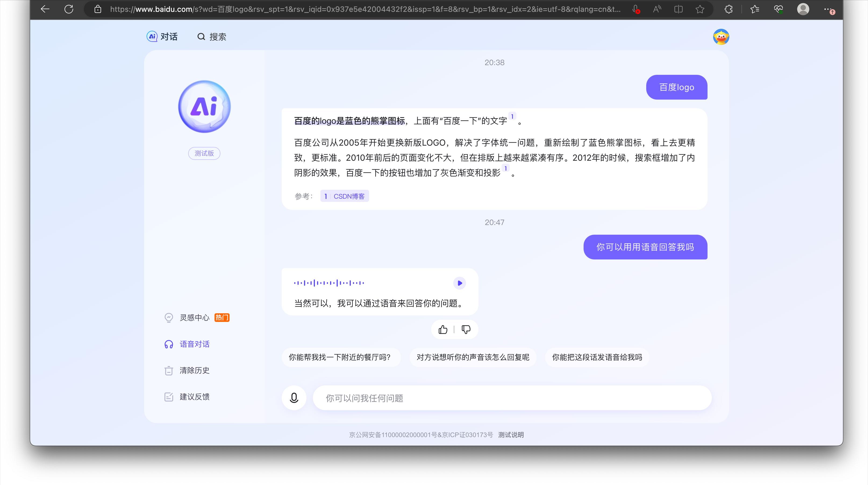Open 语音对话 voice chat in sidebar
This screenshot has width=868, height=485.
click(194, 344)
